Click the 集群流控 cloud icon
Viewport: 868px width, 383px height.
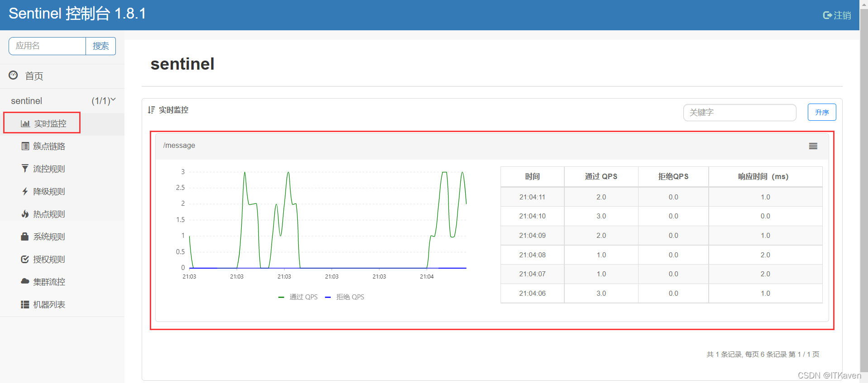(x=25, y=281)
